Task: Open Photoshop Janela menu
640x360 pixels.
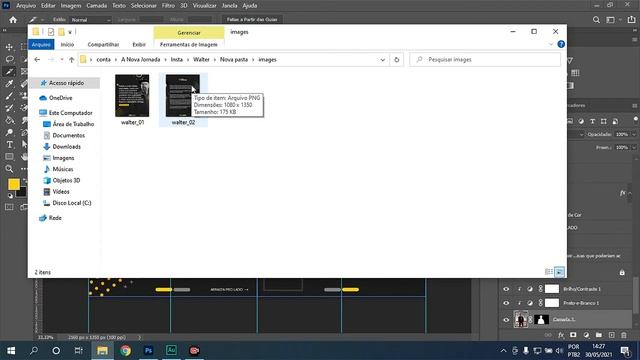Action: (x=229, y=6)
